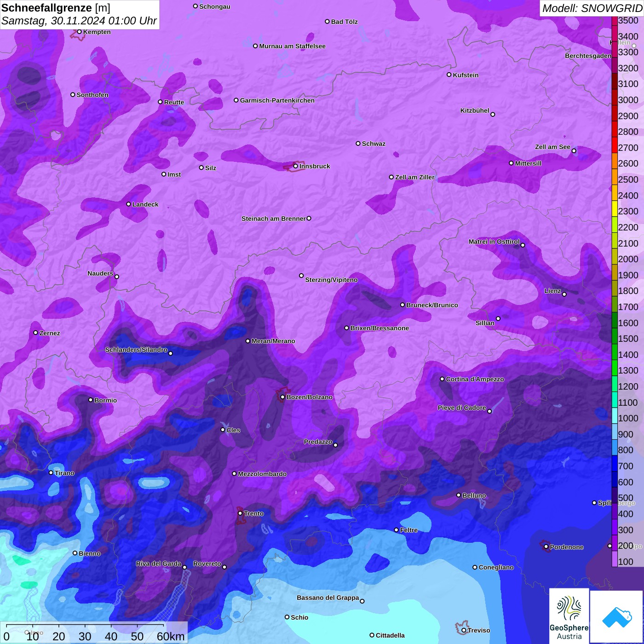Screen dimensions: 644x644
Task: Click the Cles label
Action: 233,430
